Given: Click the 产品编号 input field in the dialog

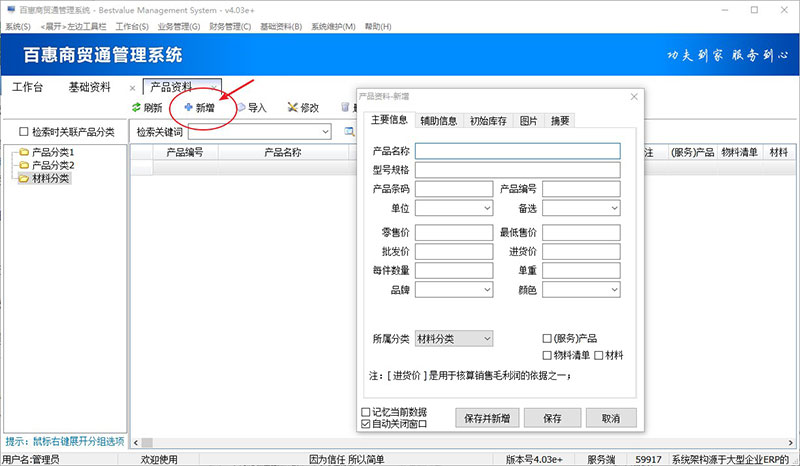Looking at the screenshot, I should point(581,189).
